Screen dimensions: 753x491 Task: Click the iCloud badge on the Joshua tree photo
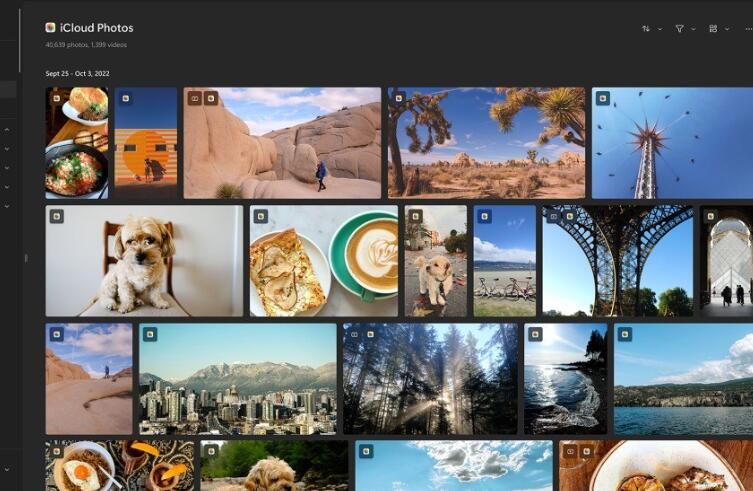point(399,98)
